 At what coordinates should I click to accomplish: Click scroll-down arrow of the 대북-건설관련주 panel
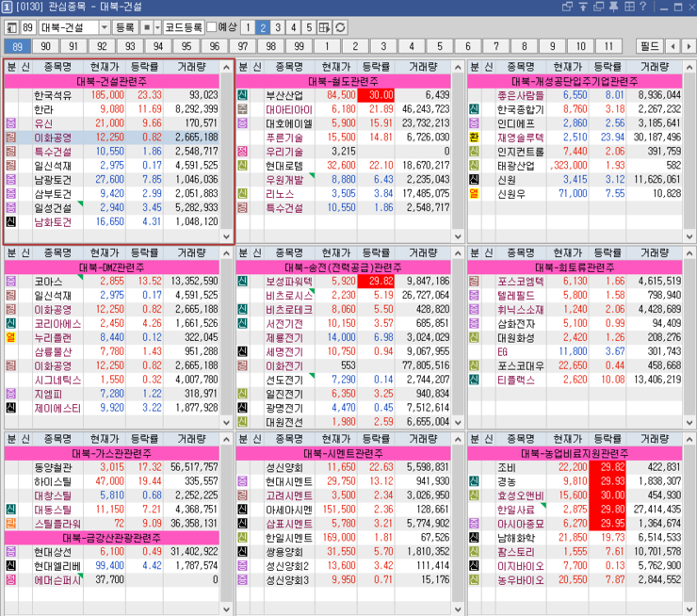227,237
